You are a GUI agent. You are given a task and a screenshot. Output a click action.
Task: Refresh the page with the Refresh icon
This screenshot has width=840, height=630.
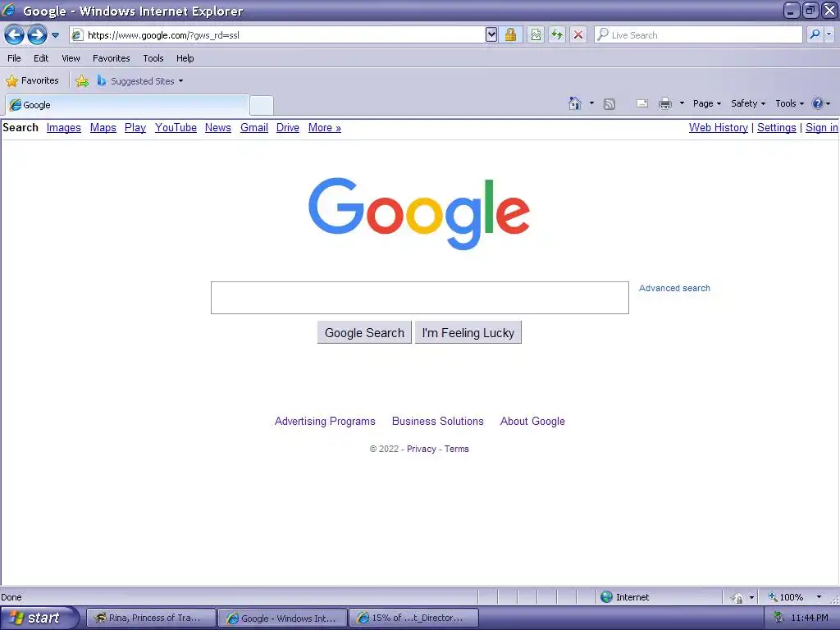557,35
